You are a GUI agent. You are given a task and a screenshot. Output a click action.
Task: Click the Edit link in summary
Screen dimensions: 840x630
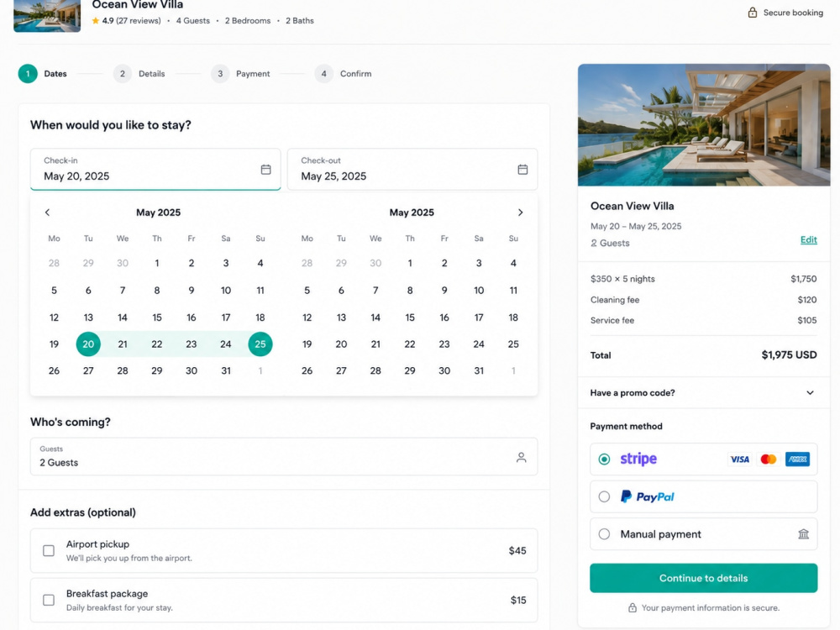[x=808, y=239]
